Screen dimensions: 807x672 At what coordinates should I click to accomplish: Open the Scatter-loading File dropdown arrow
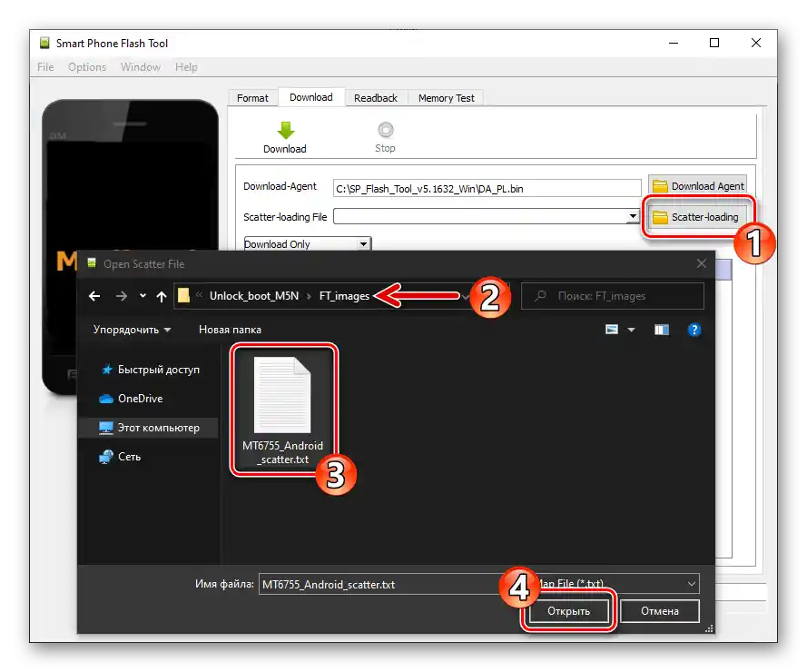pos(633,216)
